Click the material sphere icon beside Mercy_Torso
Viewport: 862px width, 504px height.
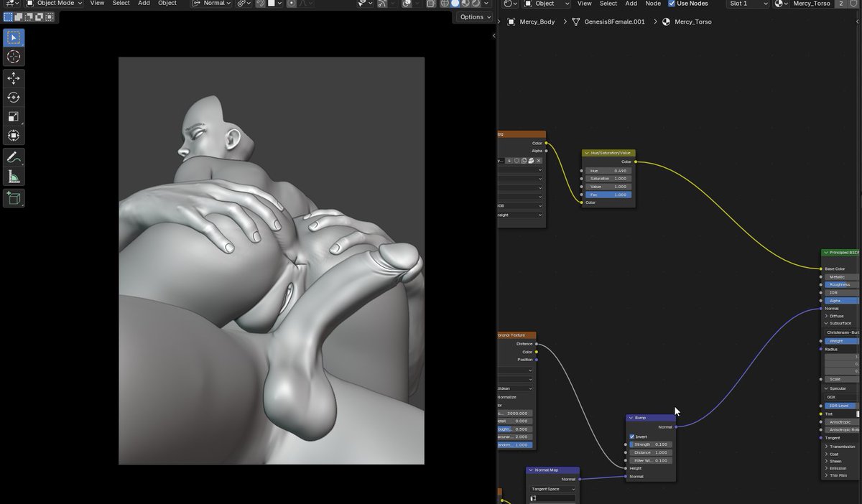781,4
